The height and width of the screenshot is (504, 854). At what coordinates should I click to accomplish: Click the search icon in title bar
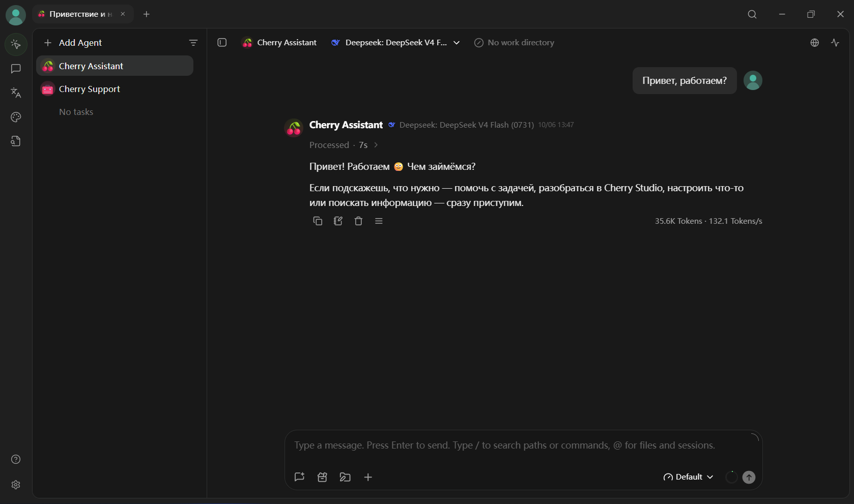752,14
